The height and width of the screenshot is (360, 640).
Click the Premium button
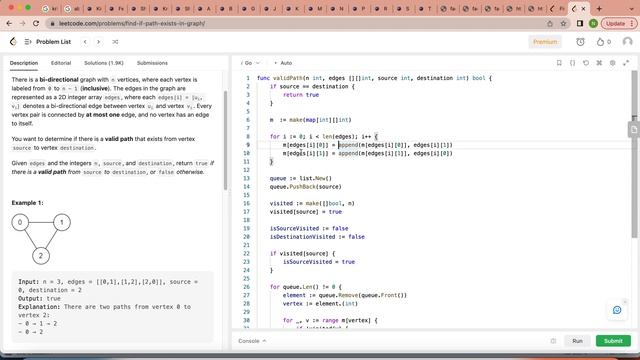[x=545, y=42]
